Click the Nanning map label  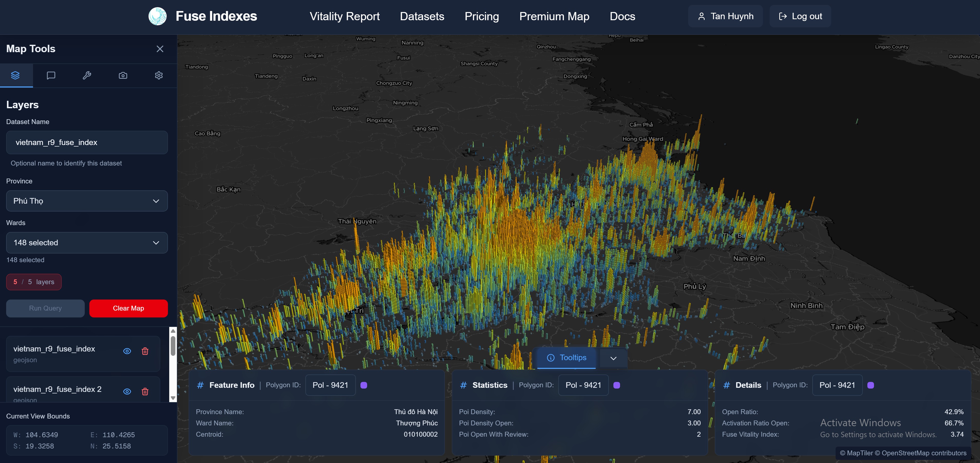412,42
